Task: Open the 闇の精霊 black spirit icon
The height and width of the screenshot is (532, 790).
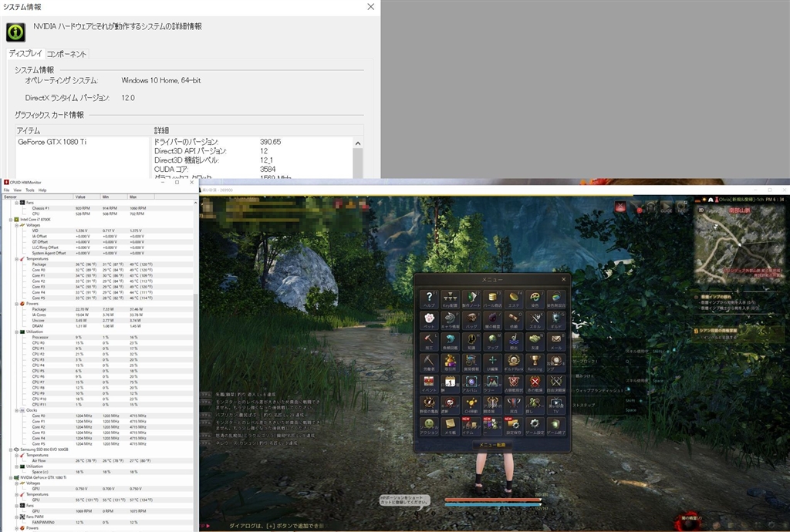Action: pyautogui.click(x=492, y=320)
